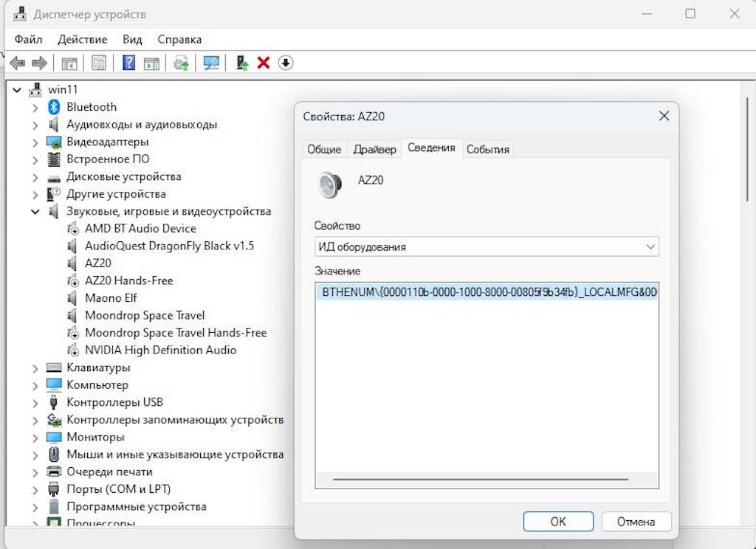This screenshot has width=756, height=549.
Task: Switch to the Драйвер tab
Action: tap(374, 149)
